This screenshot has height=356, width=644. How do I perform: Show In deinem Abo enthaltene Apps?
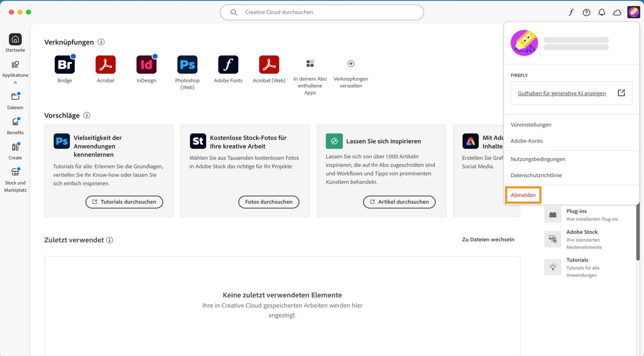(x=310, y=63)
